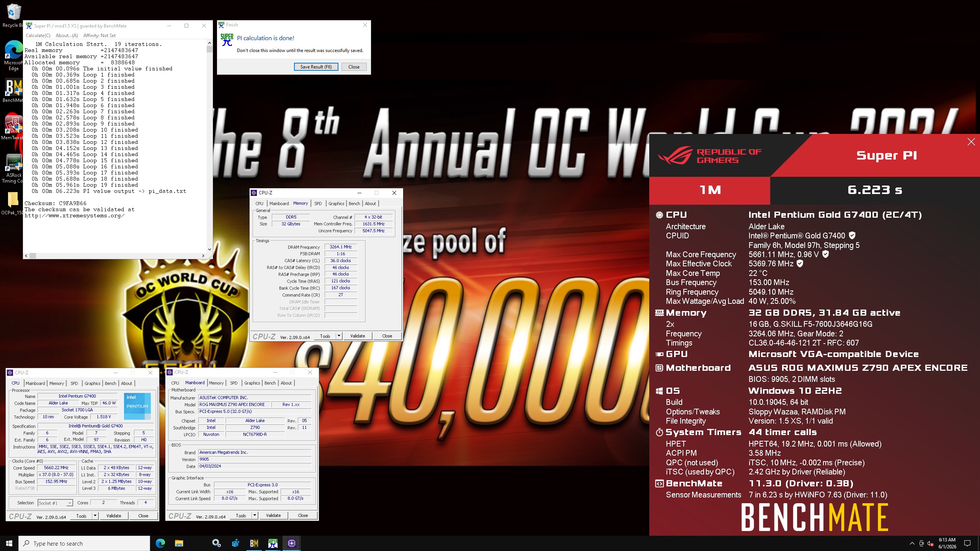Switch to the CPU tab in CPU-Z Mainboard window
The width and height of the screenshot is (980, 551).
click(175, 383)
